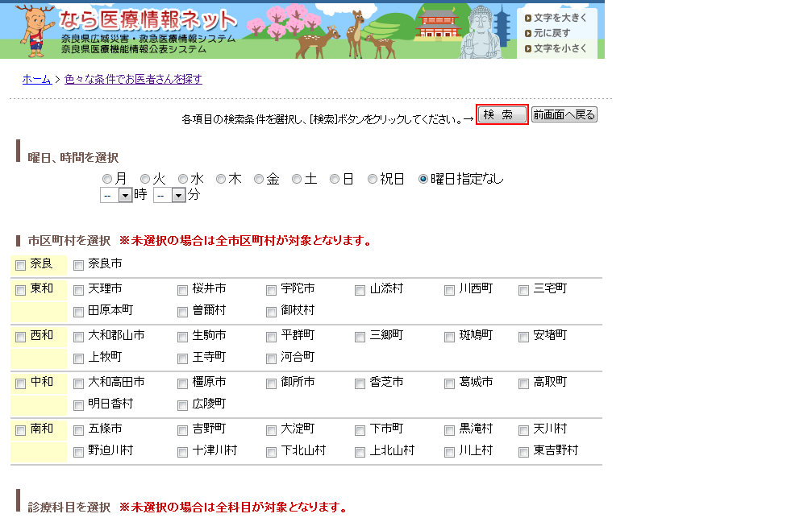Check the 野迫川村 checkbox
This screenshot has width=812, height=518.
pyautogui.click(x=79, y=452)
